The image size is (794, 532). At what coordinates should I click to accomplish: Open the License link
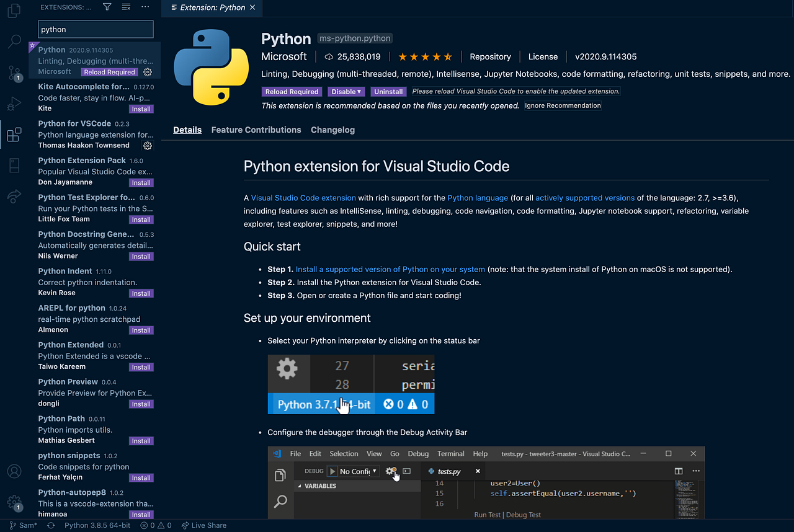pyautogui.click(x=543, y=57)
